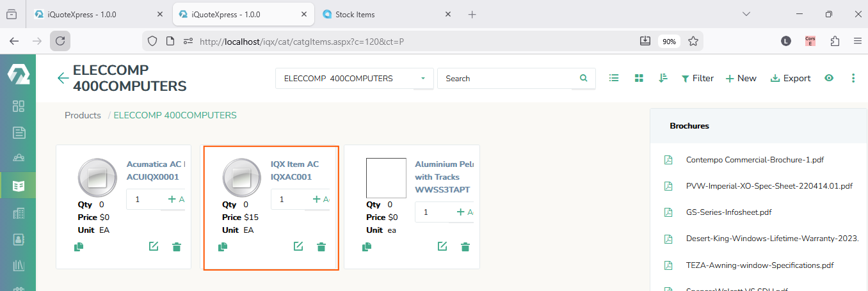Switch to first iQuoteXpress browser tab
The width and height of the screenshot is (868, 291).
click(x=99, y=14)
